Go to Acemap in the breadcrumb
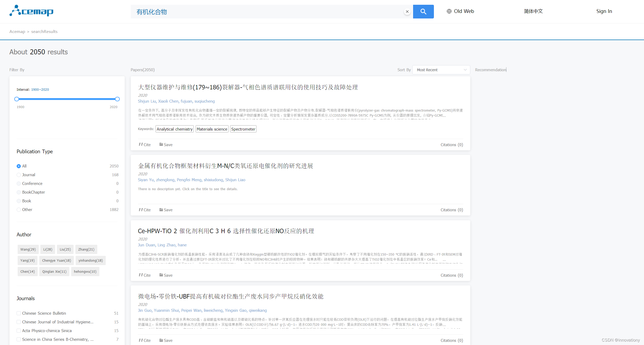 pyautogui.click(x=17, y=32)
